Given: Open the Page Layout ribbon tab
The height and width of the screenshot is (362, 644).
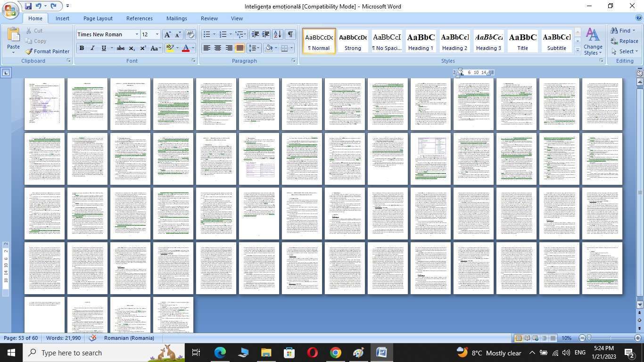Looking at the screenshot, I should tap(98, 18).
